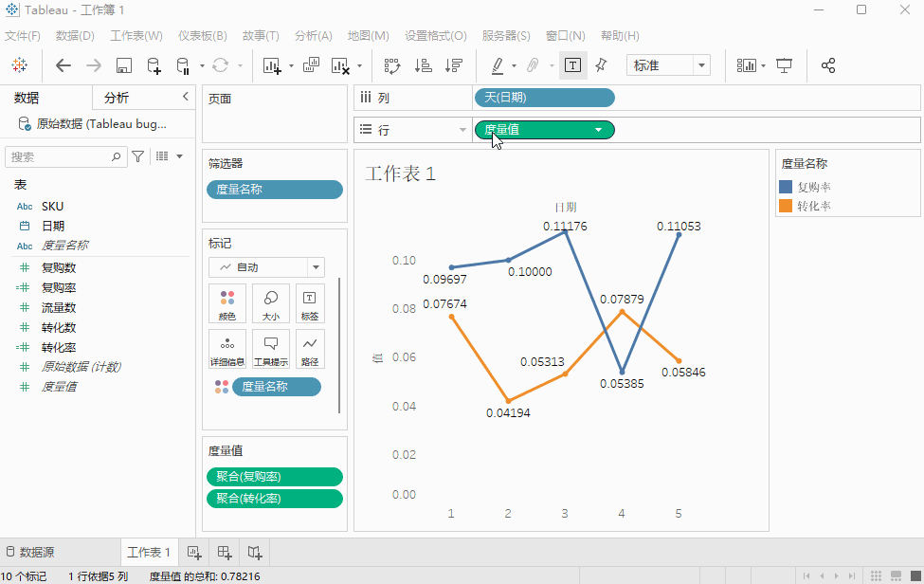The image size is (924, 584).
Task: Click the refresh data icon
Action: [221, 65]
